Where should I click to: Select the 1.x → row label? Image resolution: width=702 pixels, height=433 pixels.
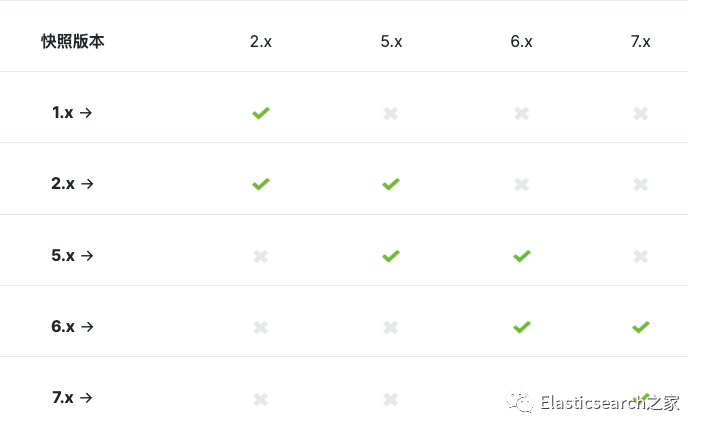tap(72, 113)
